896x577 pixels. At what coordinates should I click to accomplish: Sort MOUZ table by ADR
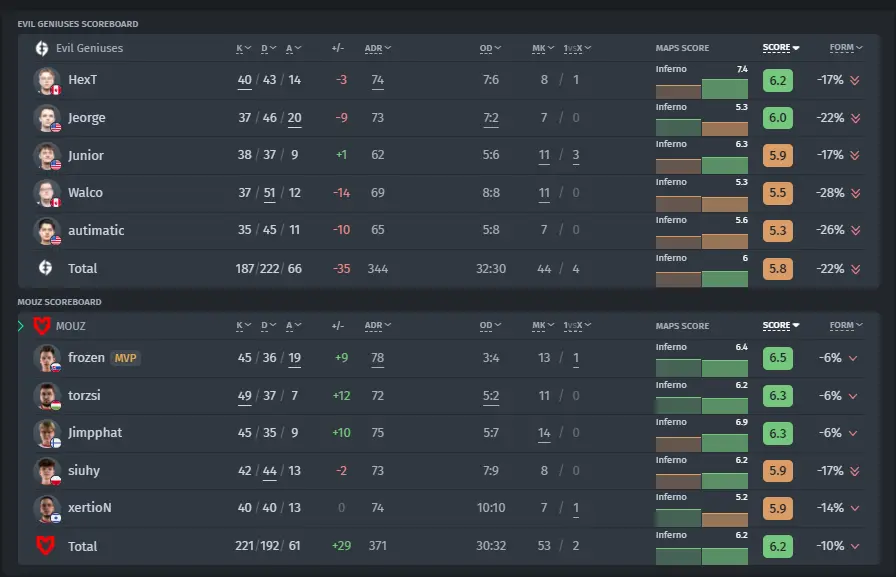click(x=378, y=326)
